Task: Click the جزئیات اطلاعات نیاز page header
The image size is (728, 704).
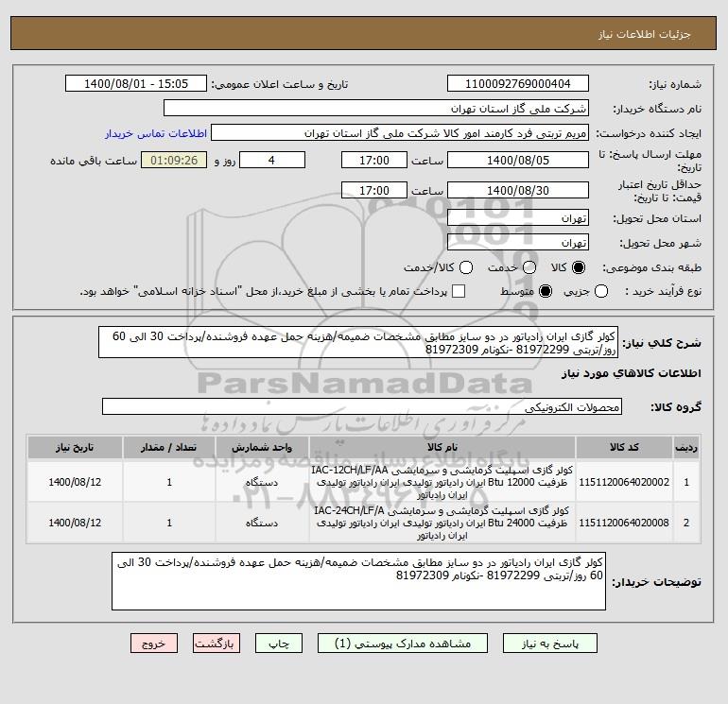Action: (645, 35)
